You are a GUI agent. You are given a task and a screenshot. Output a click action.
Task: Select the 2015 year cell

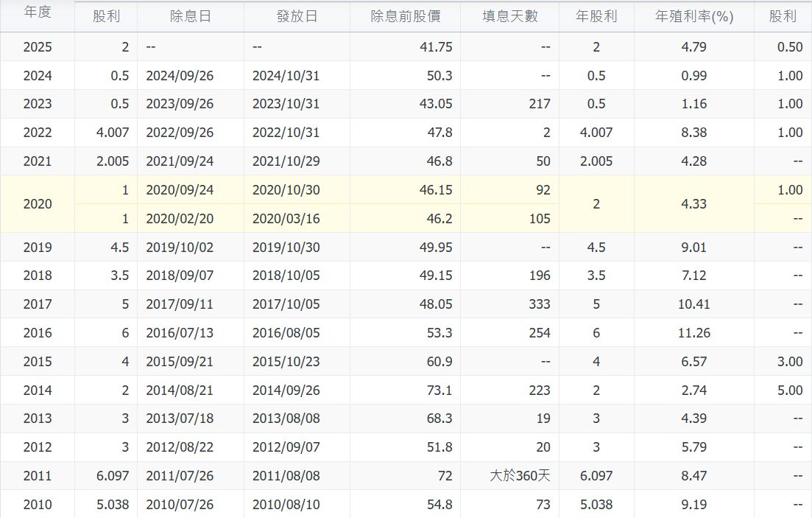(x=38, y=362)
